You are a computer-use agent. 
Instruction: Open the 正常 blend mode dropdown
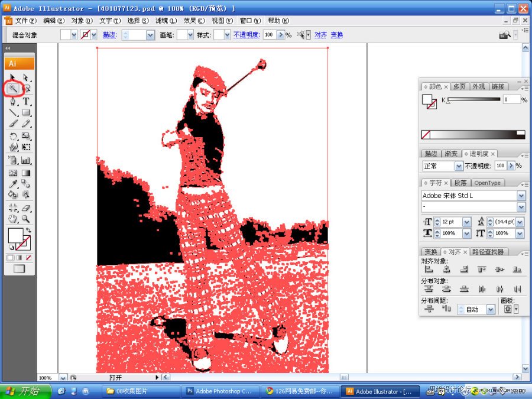pos(458,166)
